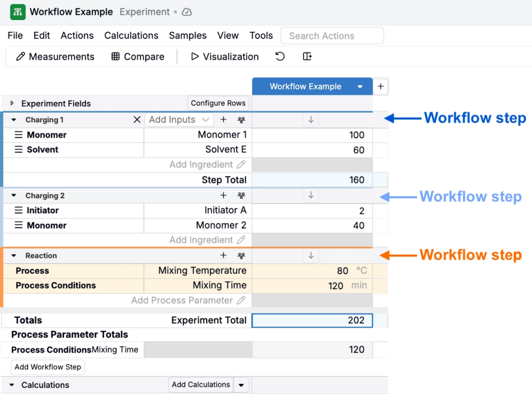
Task: Click the X icon in Charging 1 row
Action: click(137, 120)
